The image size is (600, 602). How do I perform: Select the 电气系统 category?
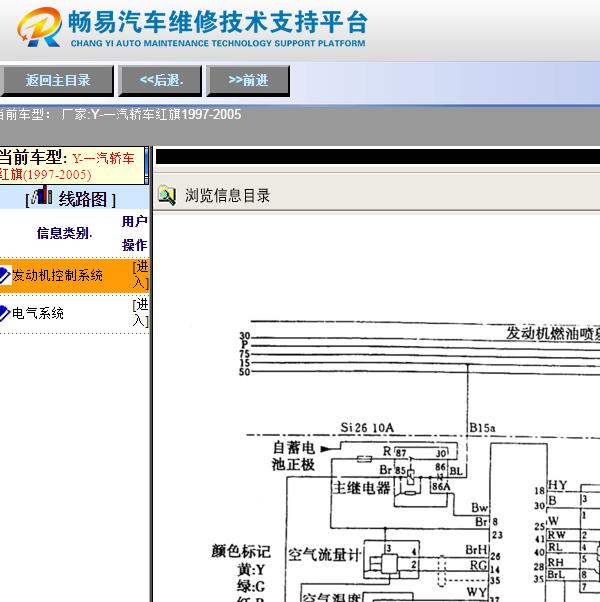tap(38, 313)
